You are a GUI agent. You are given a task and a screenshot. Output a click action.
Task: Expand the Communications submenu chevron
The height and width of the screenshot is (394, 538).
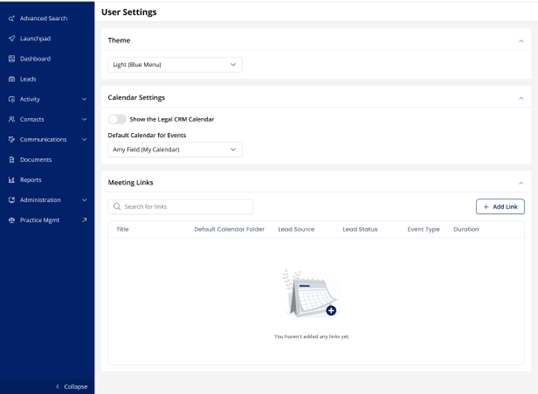coord(84,139)
